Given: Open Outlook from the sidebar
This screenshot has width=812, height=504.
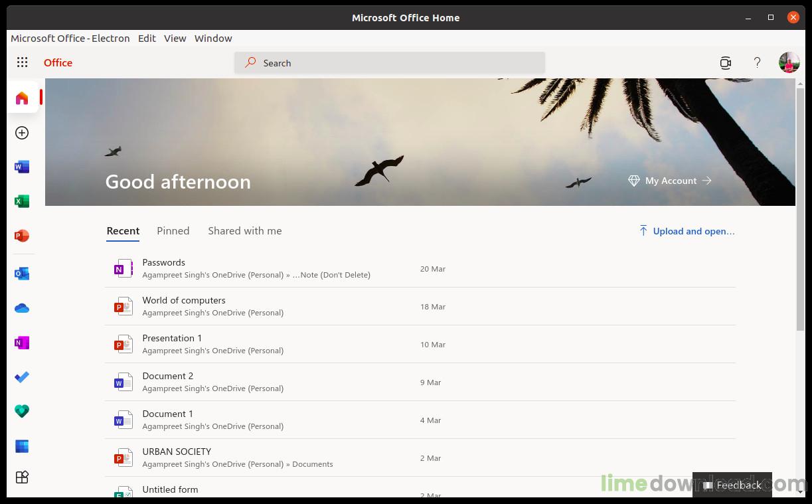Looking at the screenshot, I should (x=22, y=274).
